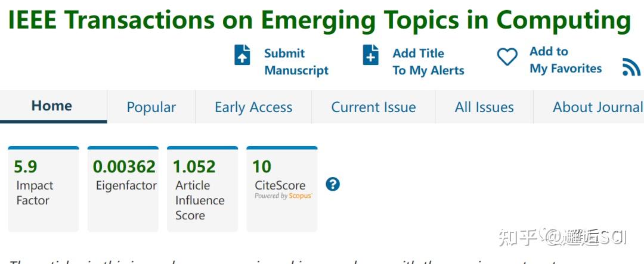Screen dimensions: 644x264
Task: Click the Submit Manuscript link
Action: pos(296,62)
